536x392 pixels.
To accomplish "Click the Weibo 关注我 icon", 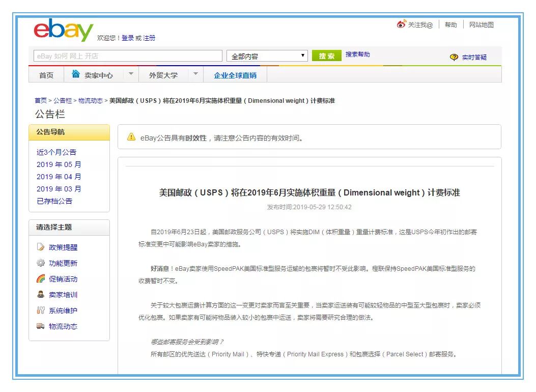I will (x=402, y=23).
